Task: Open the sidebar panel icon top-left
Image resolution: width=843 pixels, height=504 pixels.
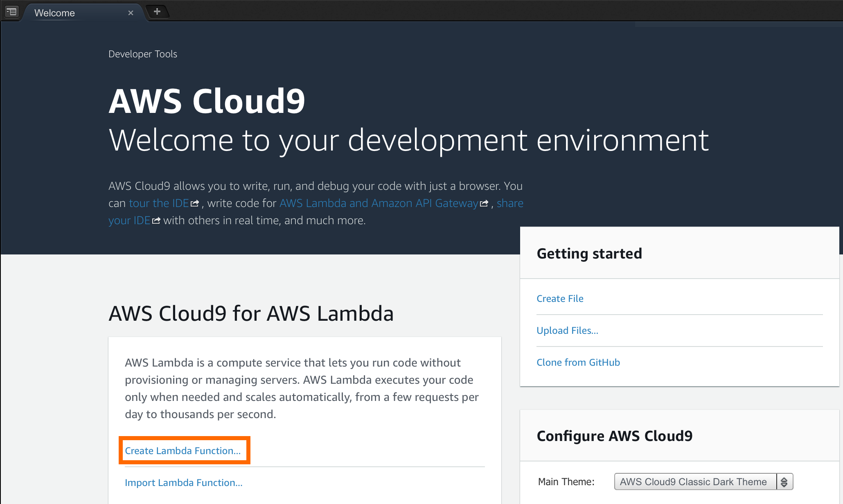Action: (x=12, y=12)
